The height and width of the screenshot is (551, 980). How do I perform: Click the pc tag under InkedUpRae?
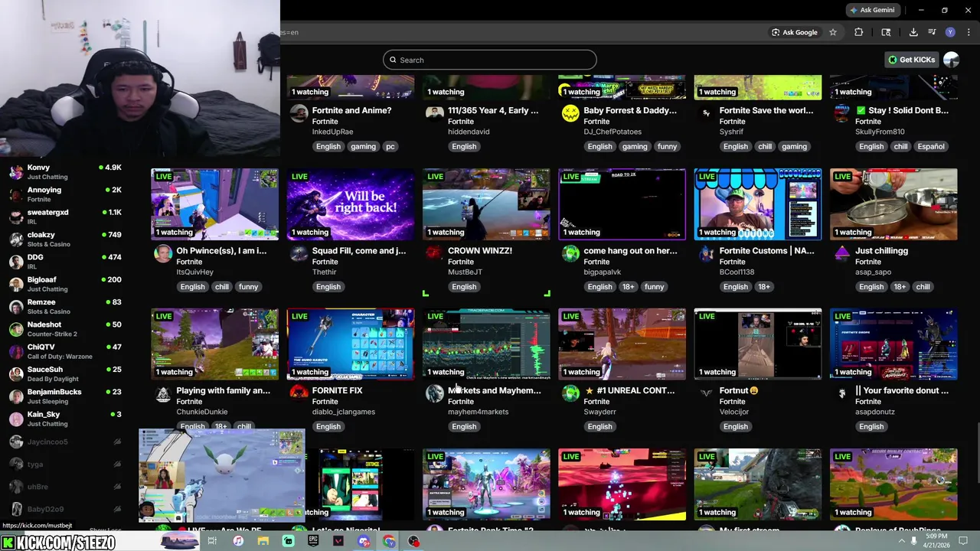390,146
